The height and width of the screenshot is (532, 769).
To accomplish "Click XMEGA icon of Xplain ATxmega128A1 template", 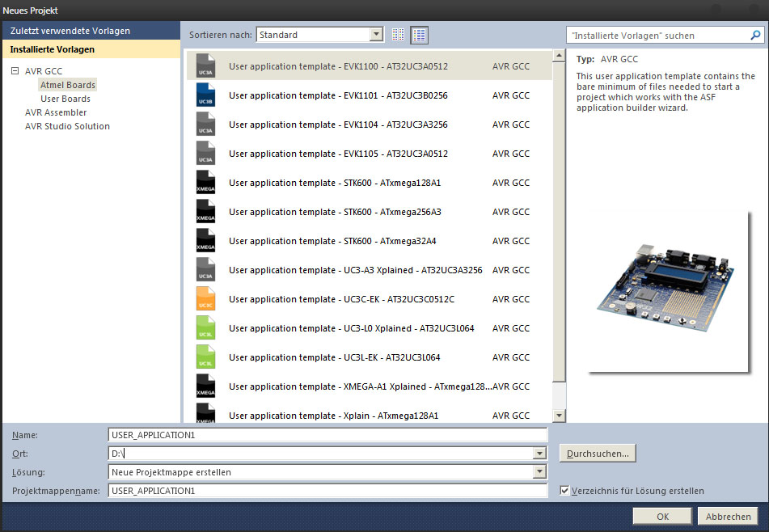I will pyautogui.click(x=205, y=413).
